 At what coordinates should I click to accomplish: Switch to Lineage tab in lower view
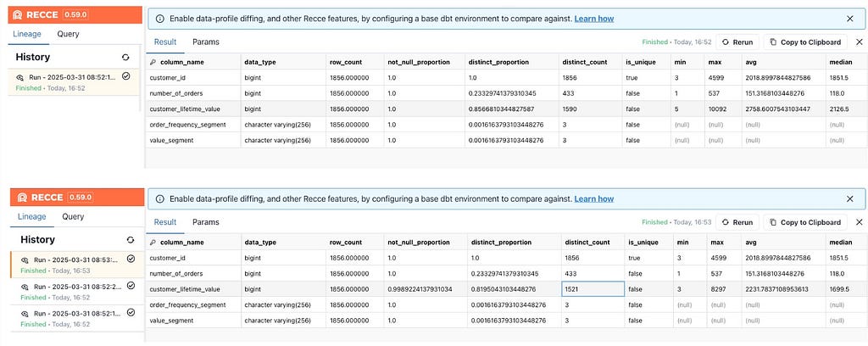pyautogui.click(x=31, y=216)
